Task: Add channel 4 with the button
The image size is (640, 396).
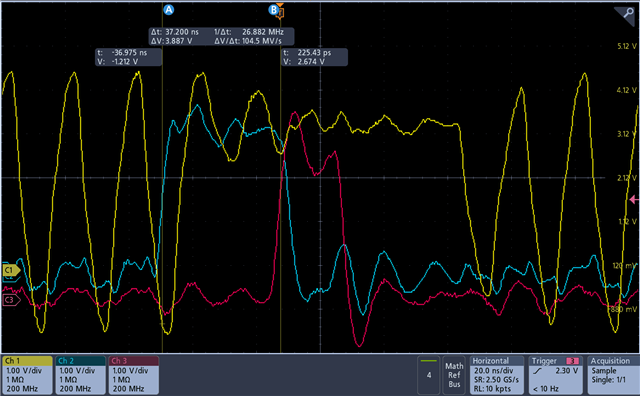Action: coord(429,375)
